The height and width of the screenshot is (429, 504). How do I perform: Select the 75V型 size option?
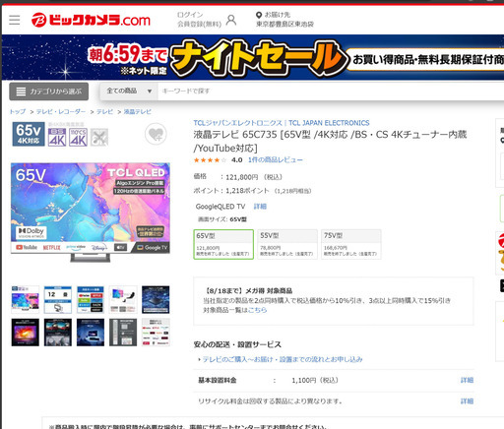[x=351, y=244]
